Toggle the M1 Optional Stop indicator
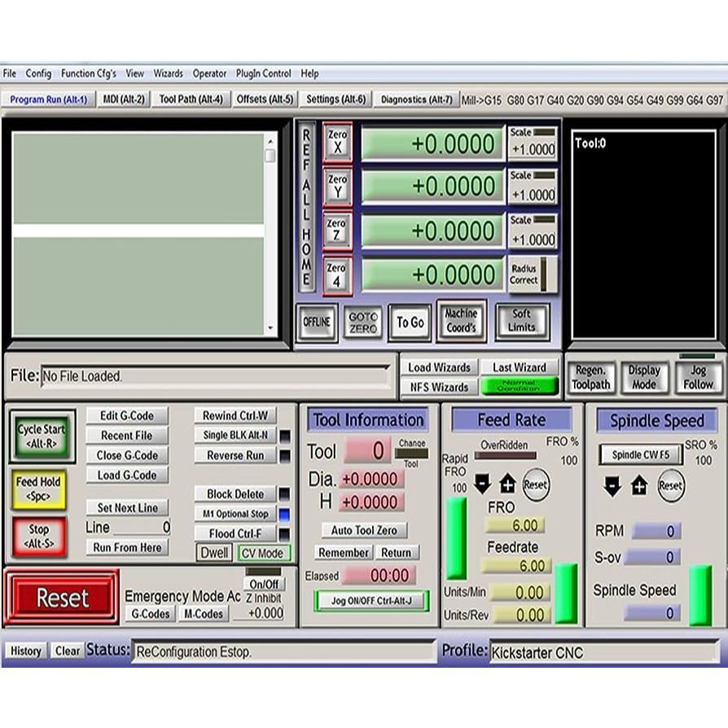Screen dimensions: 728x728 (284, 515)
